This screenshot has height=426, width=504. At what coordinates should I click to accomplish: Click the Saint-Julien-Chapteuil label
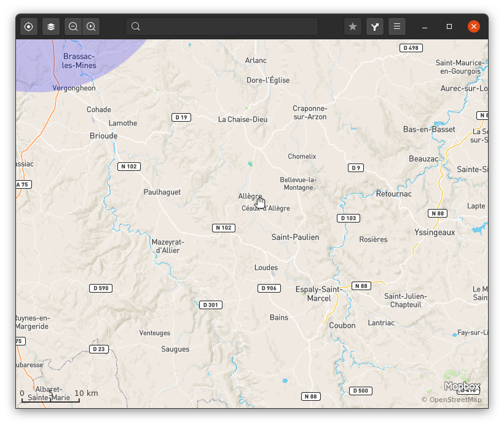click(x=406, y=300)
